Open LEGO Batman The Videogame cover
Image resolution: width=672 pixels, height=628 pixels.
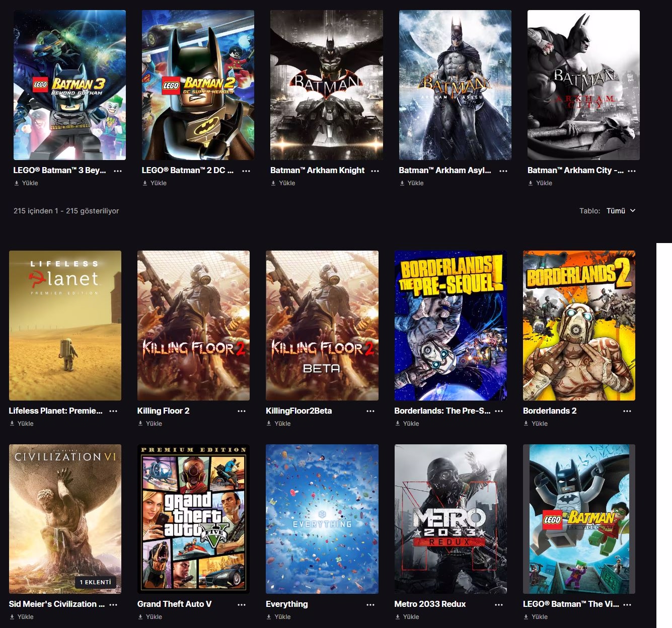[579, 519]
